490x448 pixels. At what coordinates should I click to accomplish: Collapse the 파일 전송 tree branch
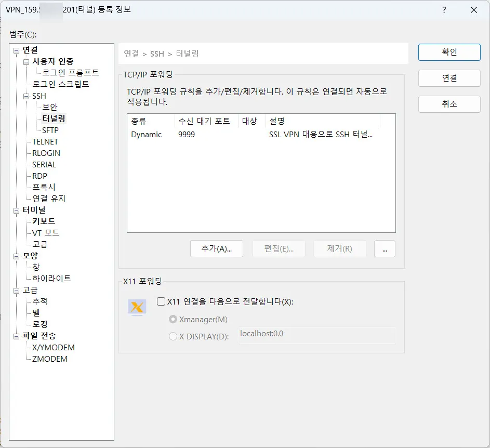(x=15, y=336)
